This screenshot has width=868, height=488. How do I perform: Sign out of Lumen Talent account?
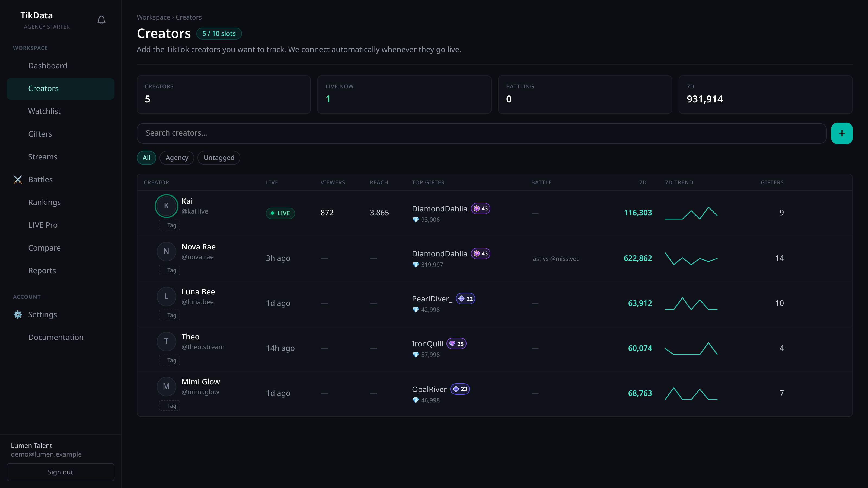(x=60, y=472)
